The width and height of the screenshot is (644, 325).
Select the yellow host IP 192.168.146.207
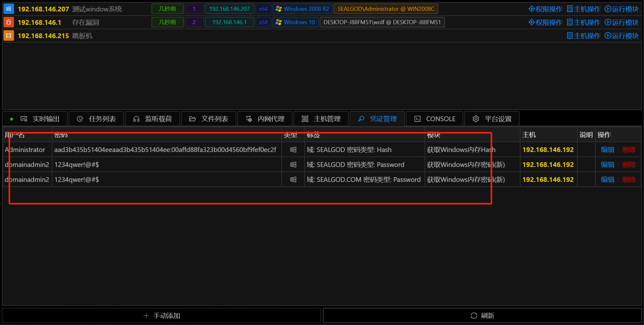tap(43, 9)
